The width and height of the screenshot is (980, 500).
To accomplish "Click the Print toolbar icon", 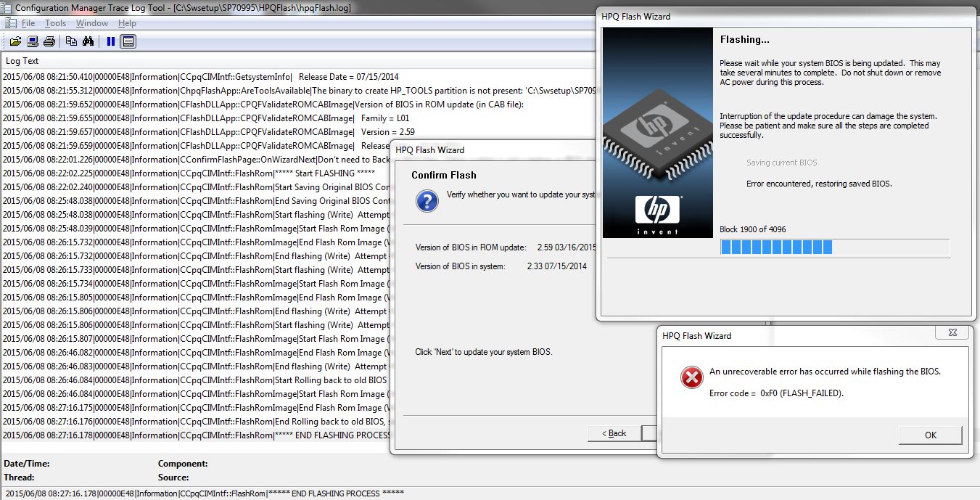I will tap(49, 41).
